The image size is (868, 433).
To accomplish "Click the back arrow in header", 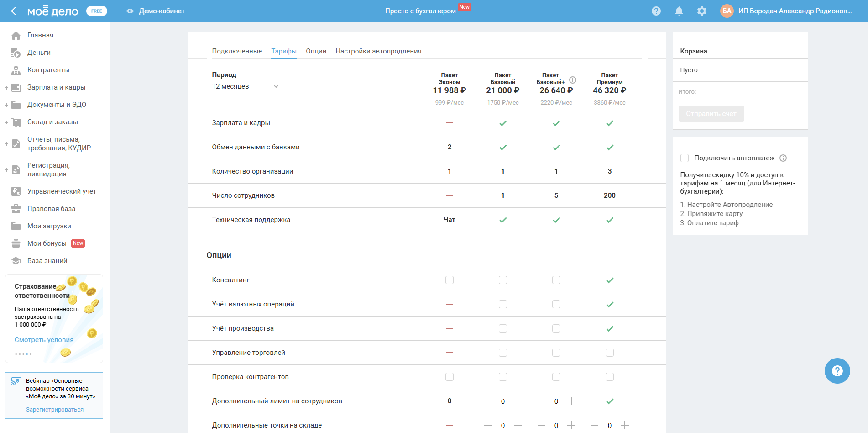I will point(16,11).
